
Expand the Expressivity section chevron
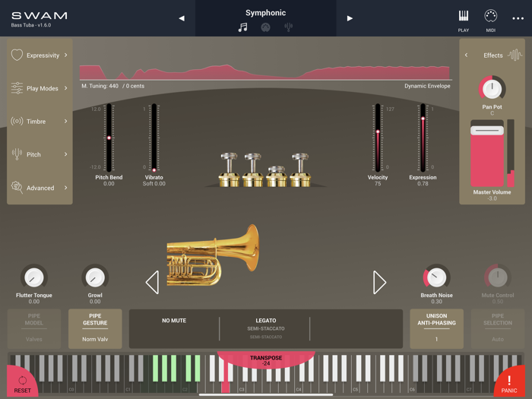point(66,55)
